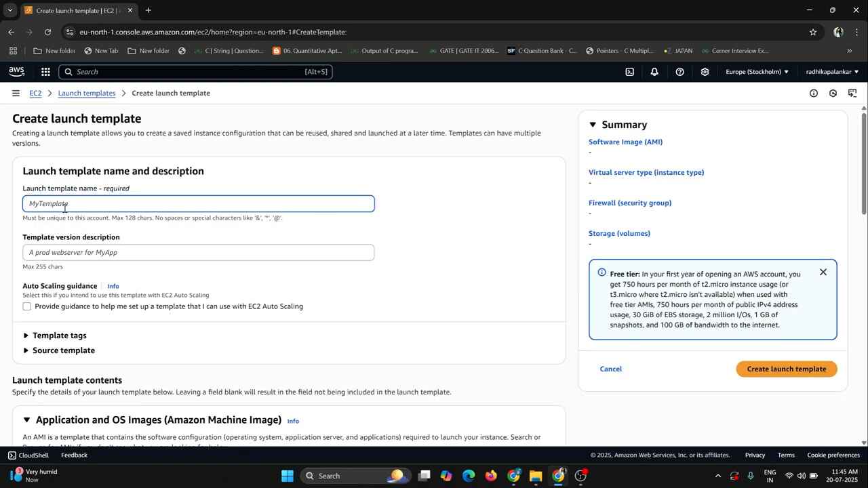
Task: Open the Europe (Stockholm) region dropdown
Action: tap(757, 71)
